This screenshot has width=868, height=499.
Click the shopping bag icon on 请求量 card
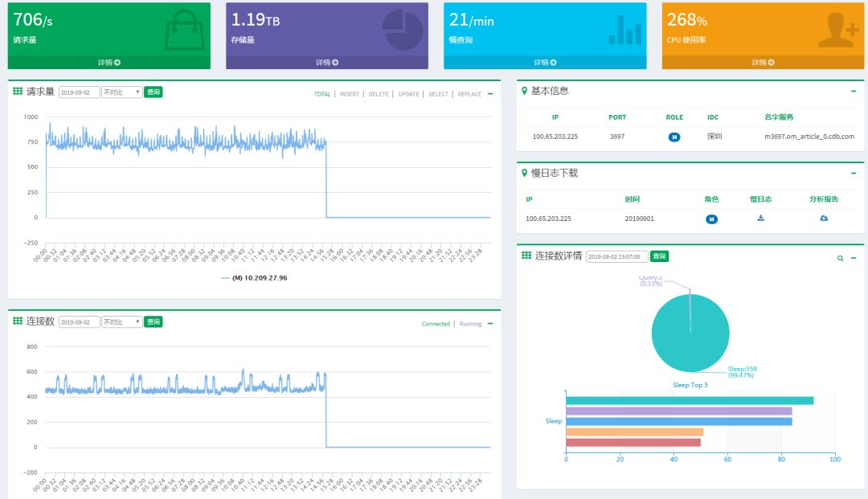184,31
